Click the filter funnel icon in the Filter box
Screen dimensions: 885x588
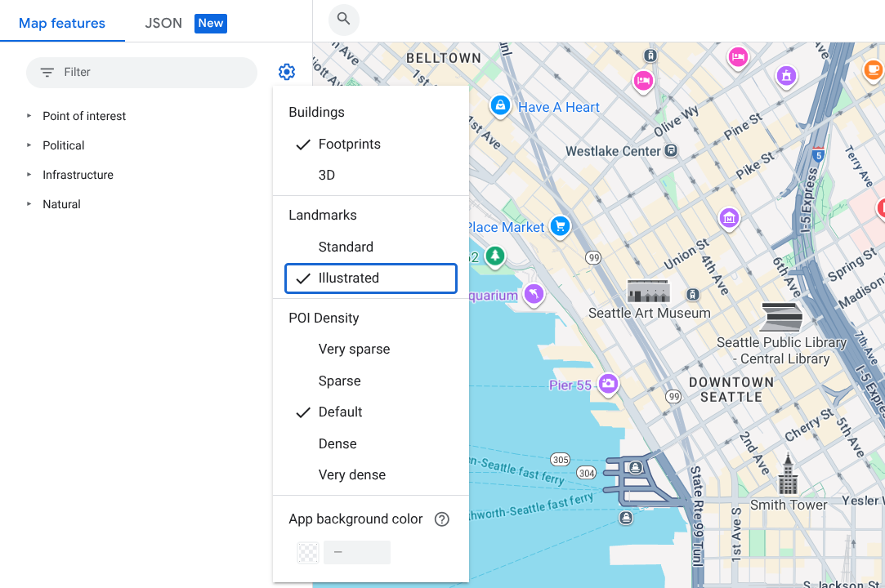click(x=47, y=73)
